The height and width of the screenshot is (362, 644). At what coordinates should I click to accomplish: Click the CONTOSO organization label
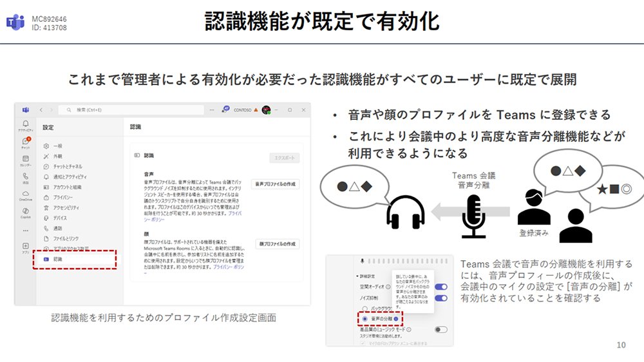[242, 110]
